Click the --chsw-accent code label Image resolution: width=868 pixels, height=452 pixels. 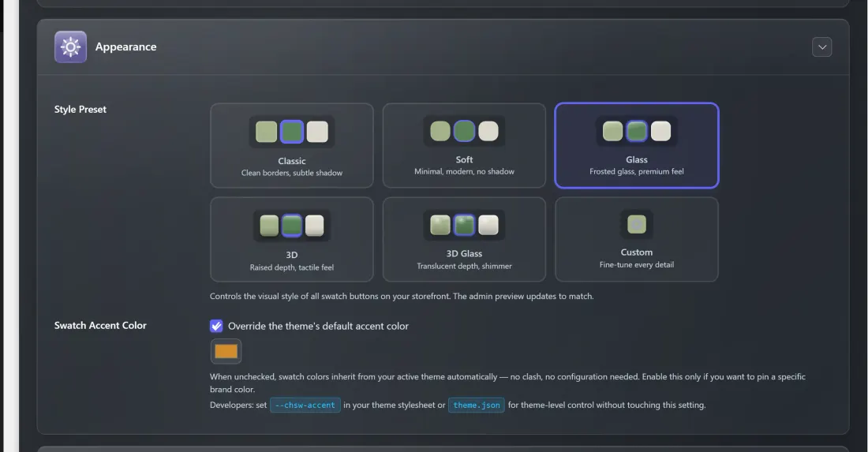click(x=305, y=405)
